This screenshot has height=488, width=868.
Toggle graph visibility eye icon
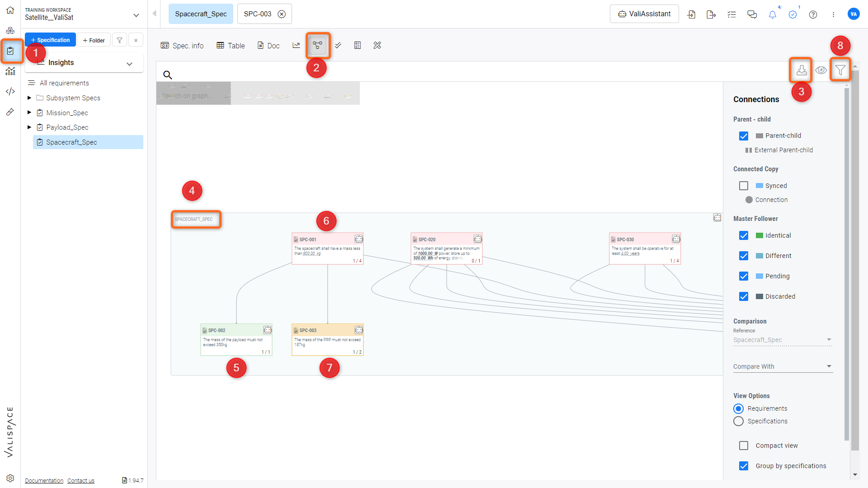pos(821,70)
